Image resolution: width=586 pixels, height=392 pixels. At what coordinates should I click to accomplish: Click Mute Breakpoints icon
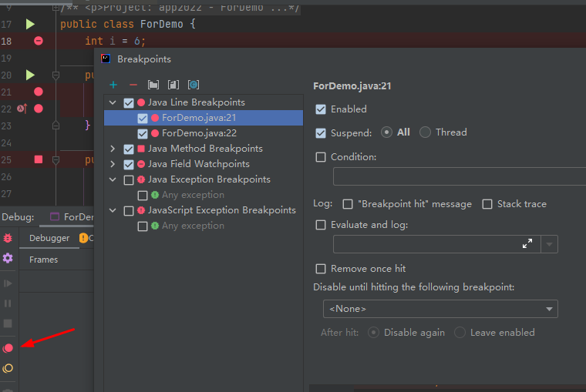(8, 368)
